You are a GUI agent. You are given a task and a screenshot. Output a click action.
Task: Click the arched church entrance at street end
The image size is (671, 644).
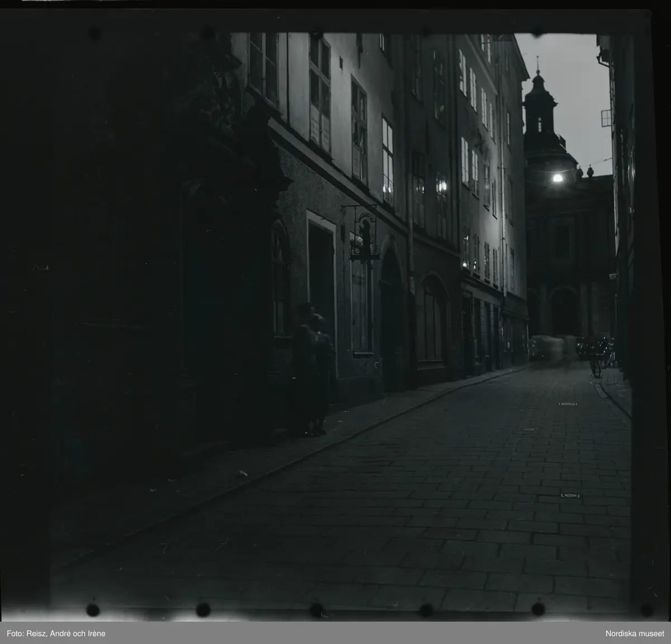pyautogui.click(x=564, y=311)
